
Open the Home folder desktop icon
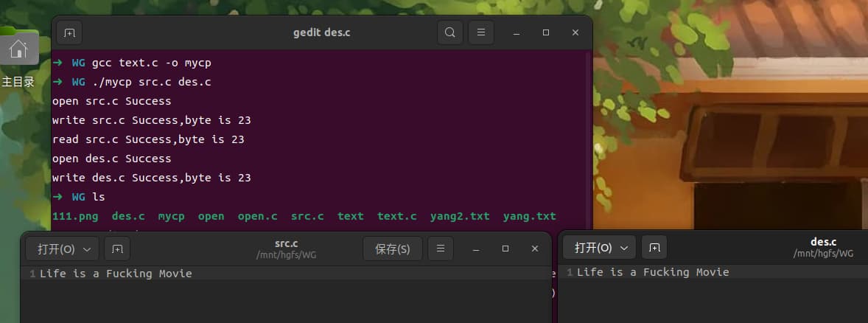(x=18, y=49)
